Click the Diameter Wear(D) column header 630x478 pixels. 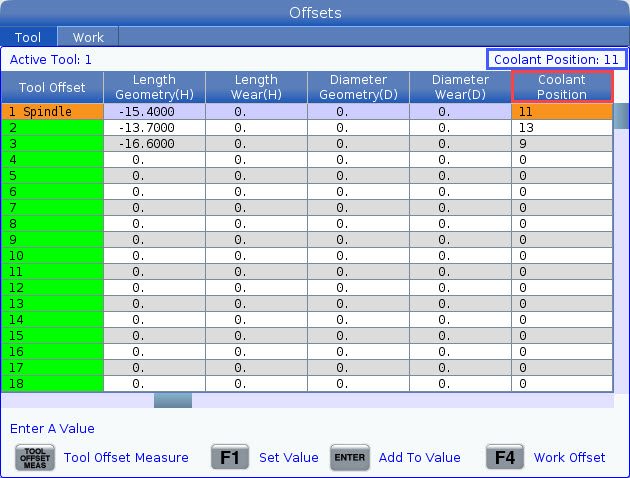(459, 87)
